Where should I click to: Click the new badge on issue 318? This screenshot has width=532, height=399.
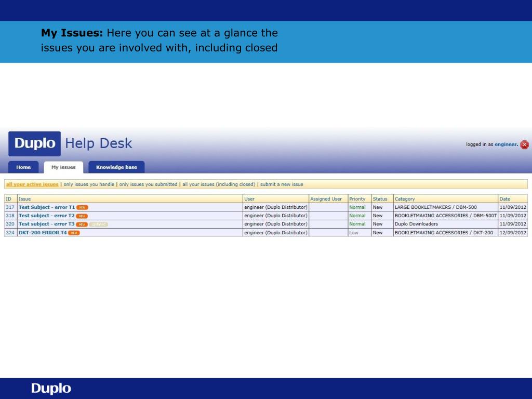point(82,216)
